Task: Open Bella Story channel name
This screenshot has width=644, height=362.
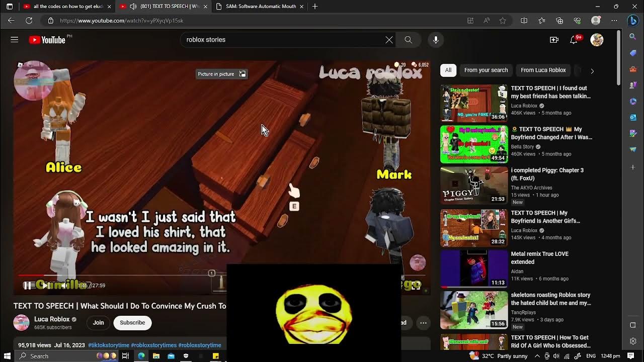Action: coord(522,147)
